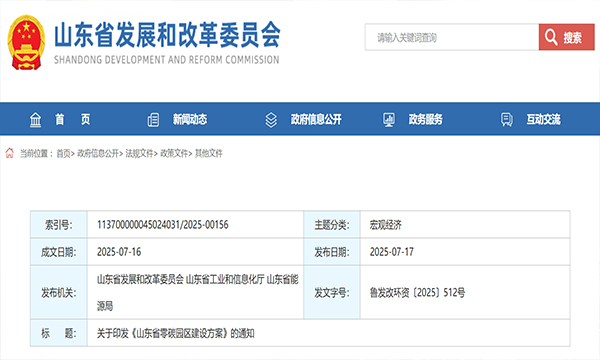The image size is (600, 360).
Task: Click the 索引号 label cell
Action: [59, 225]
